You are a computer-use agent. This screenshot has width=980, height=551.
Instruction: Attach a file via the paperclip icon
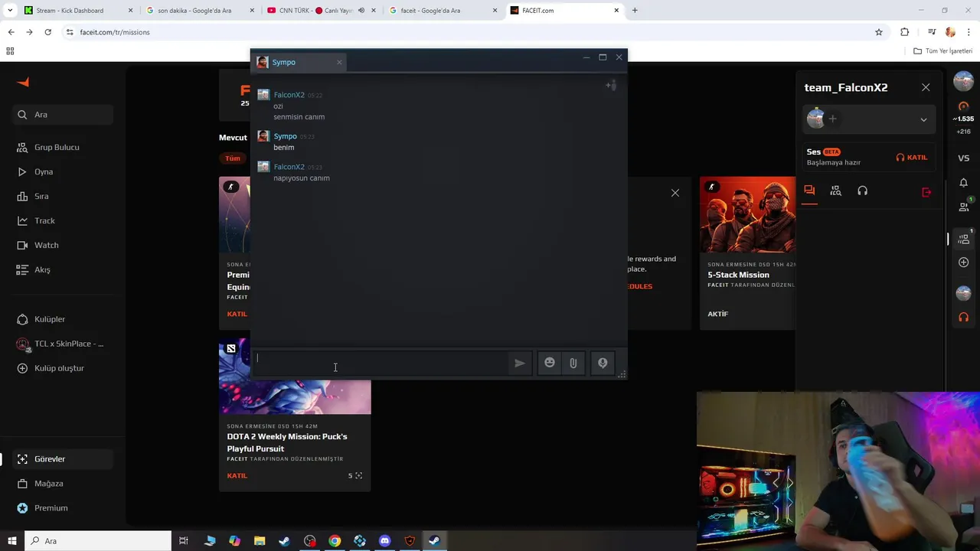click(573, 363)
